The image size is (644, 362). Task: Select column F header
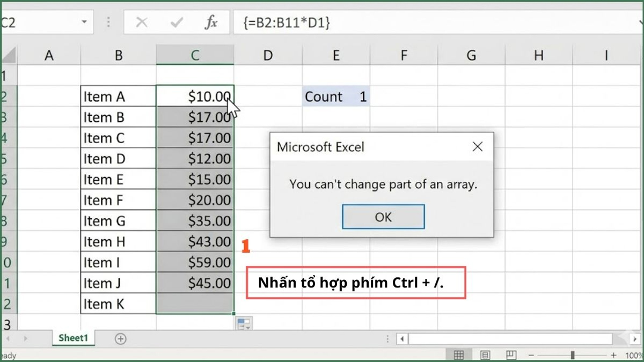click(404, 55)
